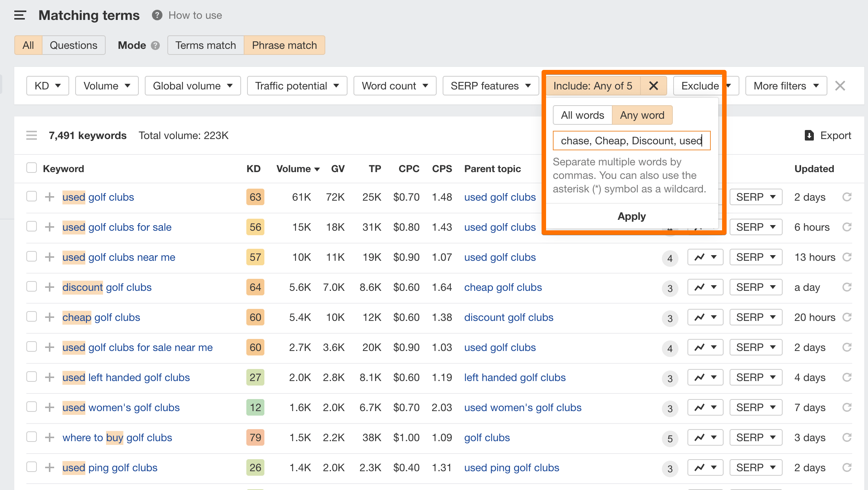This screenshot has height=490, width=868.
Task: Click the Mode help question mark
Action: tap(155, 45)
